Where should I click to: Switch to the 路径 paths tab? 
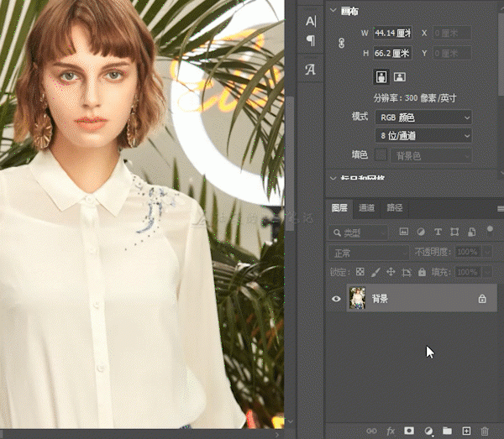(x=395, y=208)
